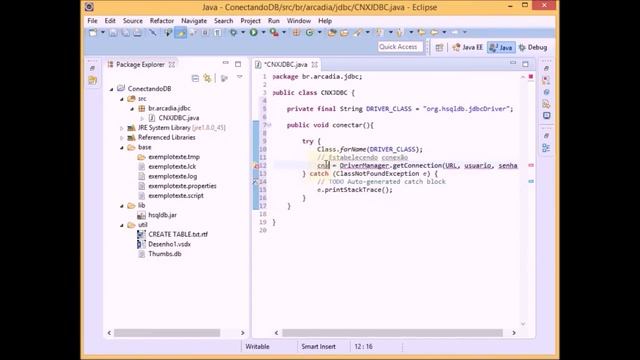Select exemplotexte.script file
The width and height of the screenshot is (640, 360).
(176, 196)
